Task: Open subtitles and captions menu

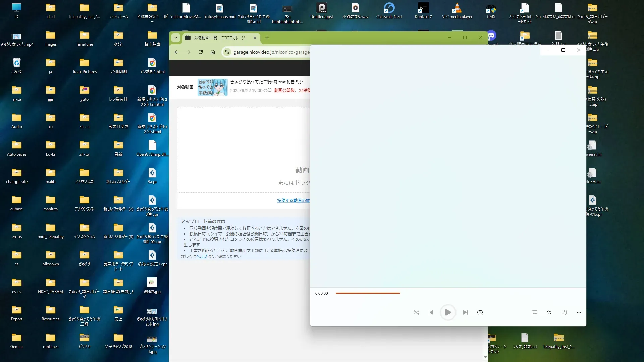Action: pos(535,312)
